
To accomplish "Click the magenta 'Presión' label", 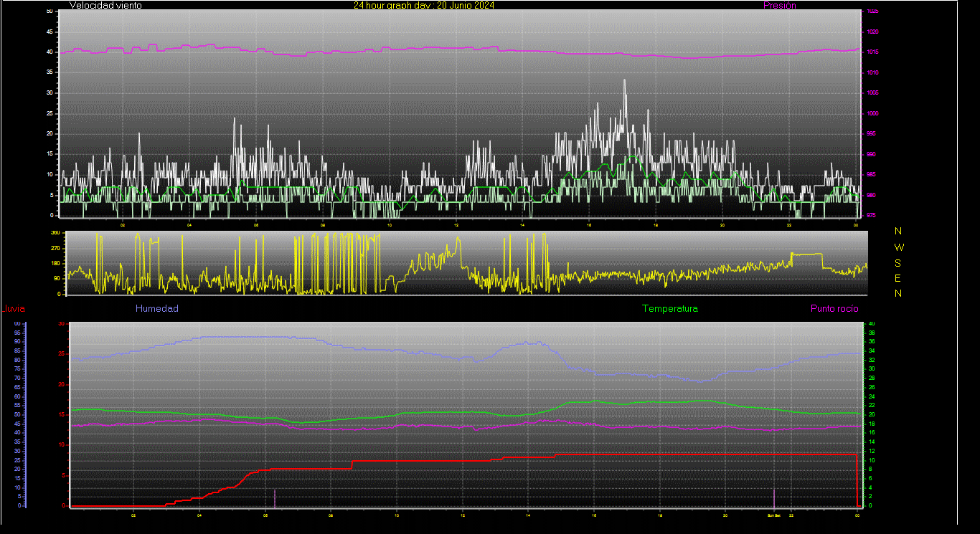I will 780,5.
